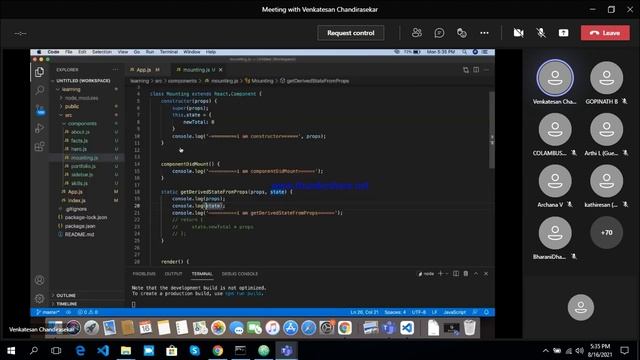Screen dimensions: 640x360
Task: Open facts.js in the file tree
Action: click(79, 141)
